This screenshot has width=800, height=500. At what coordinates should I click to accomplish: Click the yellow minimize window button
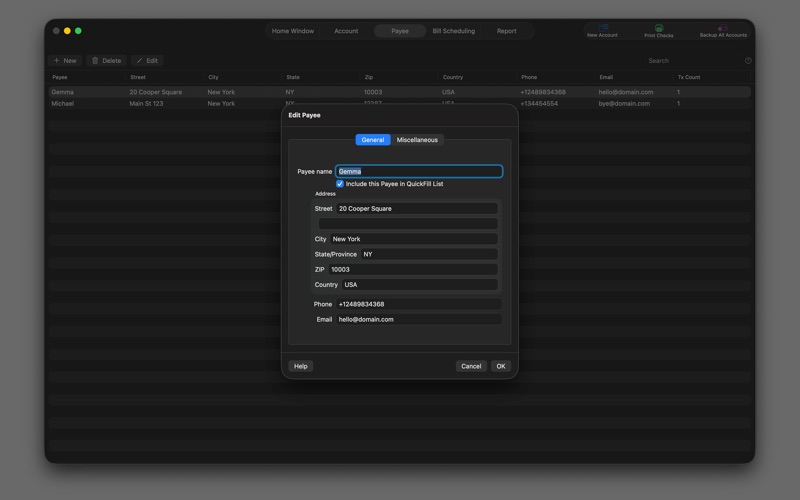point(67,31)
